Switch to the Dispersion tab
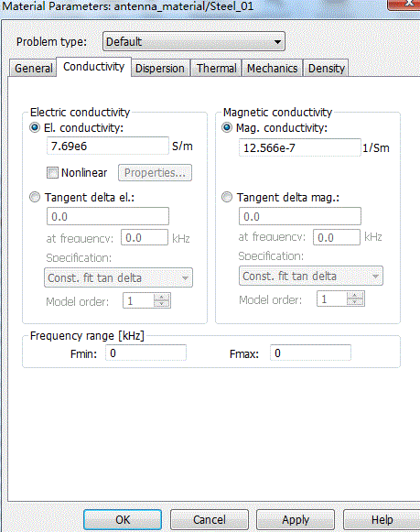420x532 pixels. click(x=160, y=68)
